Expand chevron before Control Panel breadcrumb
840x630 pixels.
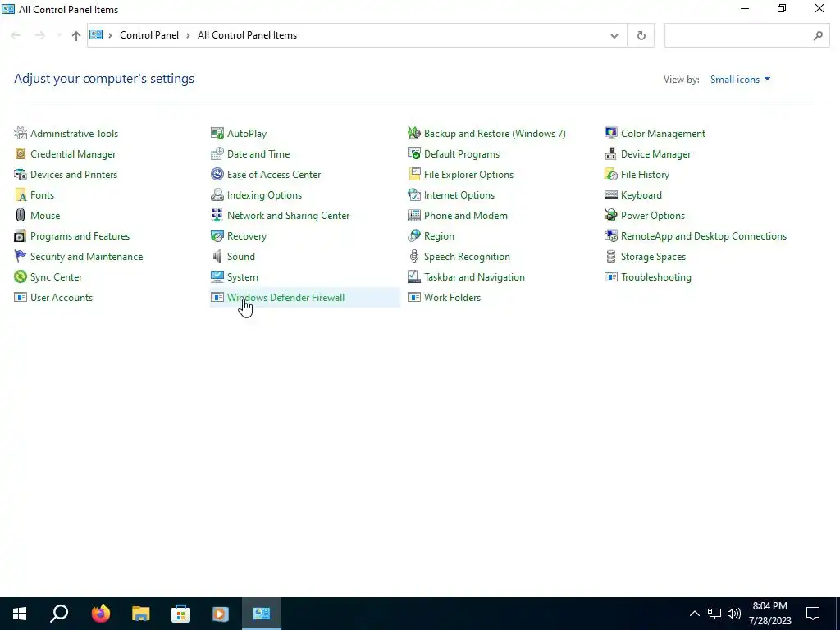[x=110, y=35]
